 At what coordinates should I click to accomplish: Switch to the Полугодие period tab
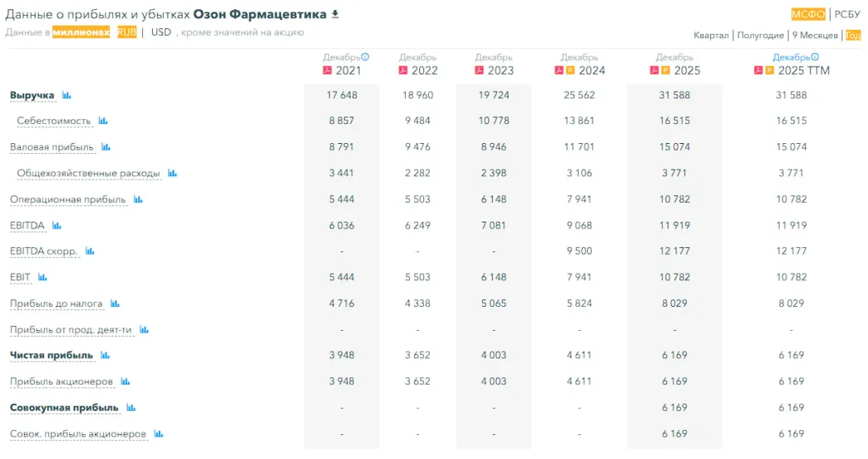(761, 36)
